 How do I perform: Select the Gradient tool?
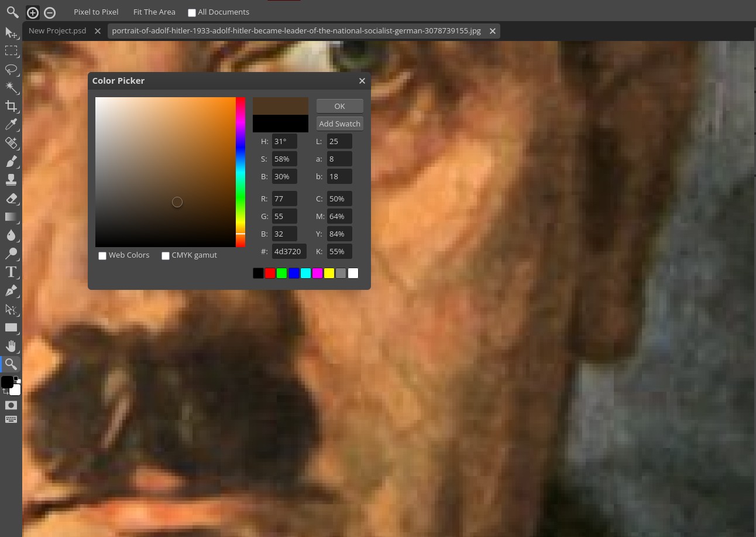[11, 217]
